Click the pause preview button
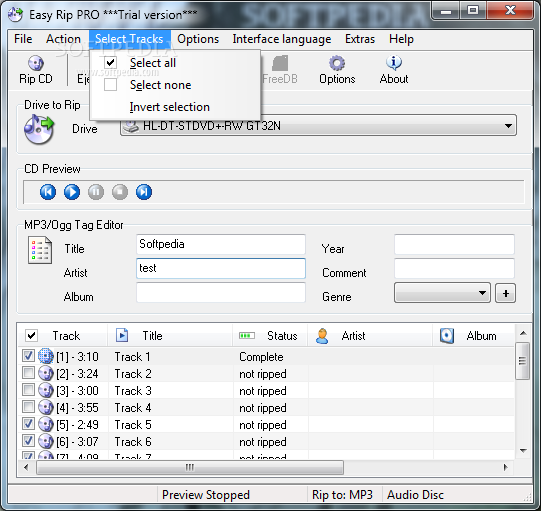541x511 pixels. [96, 192]
